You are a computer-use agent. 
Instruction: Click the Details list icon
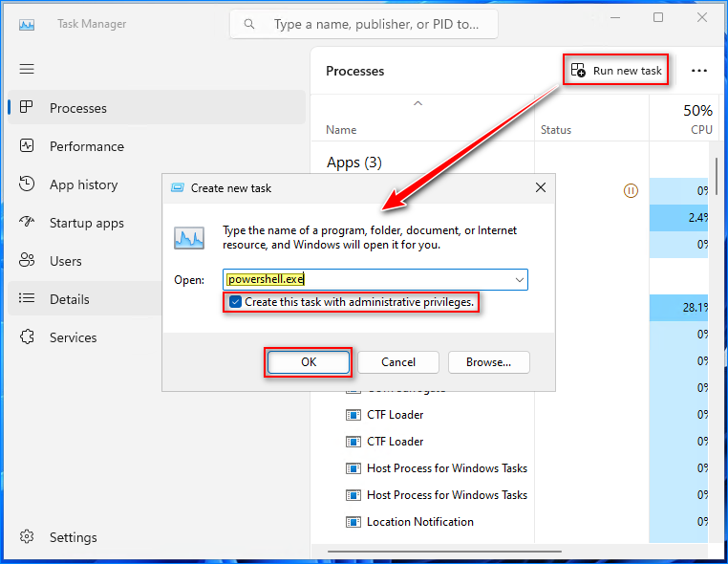tap(27, 298)
